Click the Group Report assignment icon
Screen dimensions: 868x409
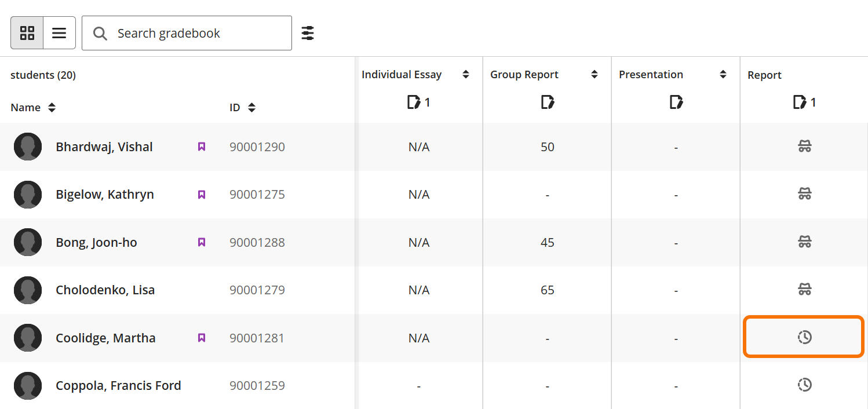548,103
